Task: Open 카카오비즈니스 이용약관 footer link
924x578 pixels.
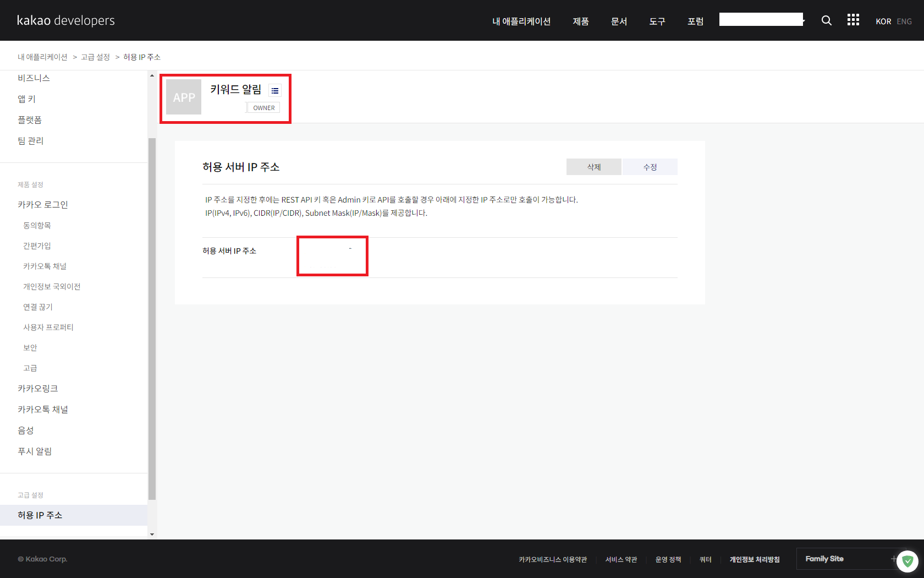Action: [553, 560]
